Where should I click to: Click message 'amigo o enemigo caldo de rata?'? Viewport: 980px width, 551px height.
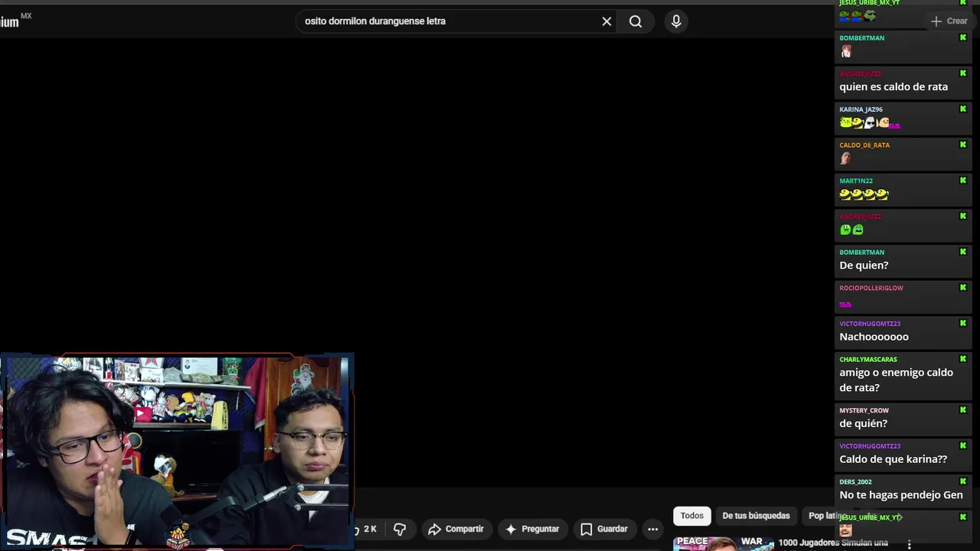[896, 380]
